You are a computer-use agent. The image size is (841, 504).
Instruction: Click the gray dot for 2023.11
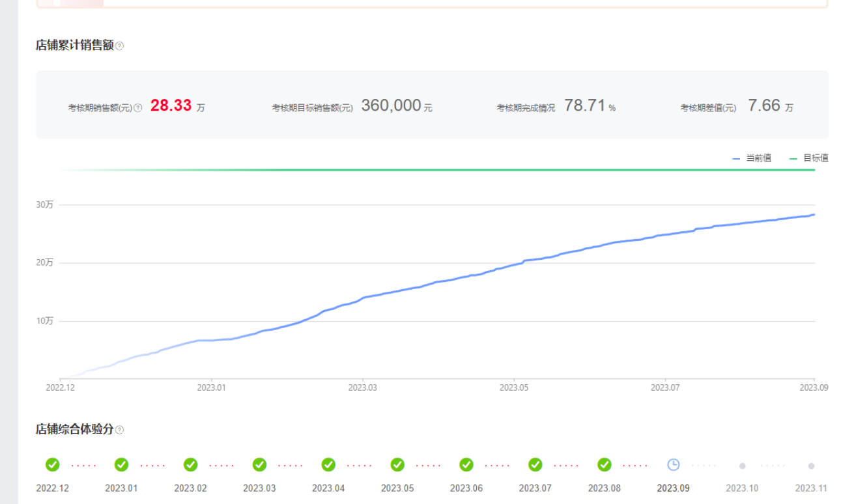coord(811,466)
